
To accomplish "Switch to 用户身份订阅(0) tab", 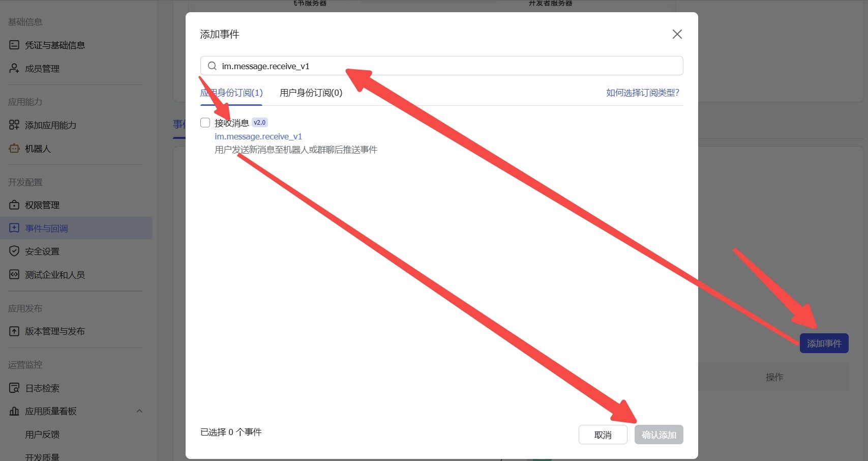I will tap(311, 93).
